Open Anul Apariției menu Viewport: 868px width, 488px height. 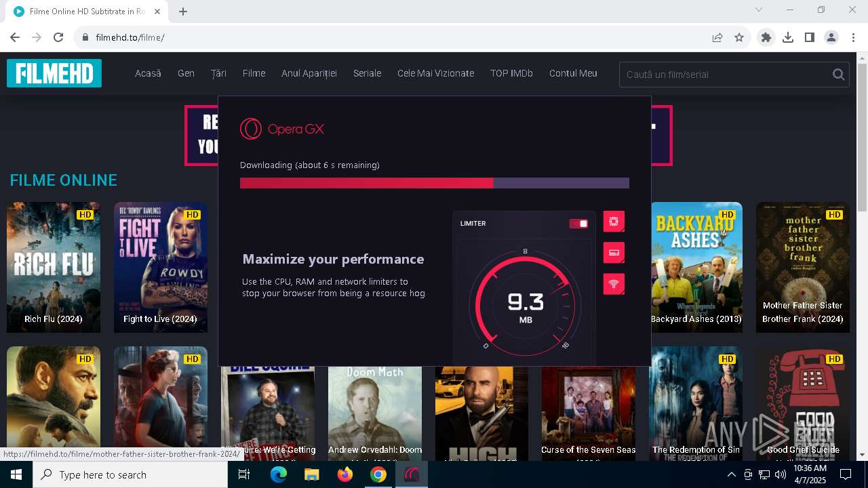309,73
